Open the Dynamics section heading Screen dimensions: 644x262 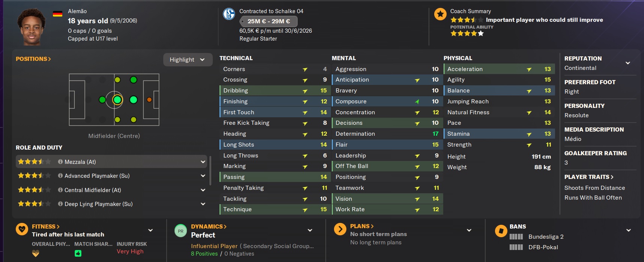tap(208, 226)
